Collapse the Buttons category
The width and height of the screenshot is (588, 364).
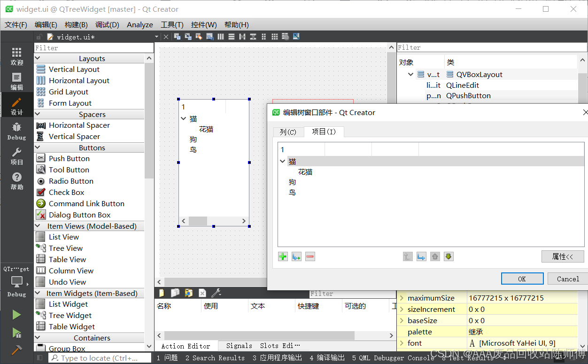[38, 147]
